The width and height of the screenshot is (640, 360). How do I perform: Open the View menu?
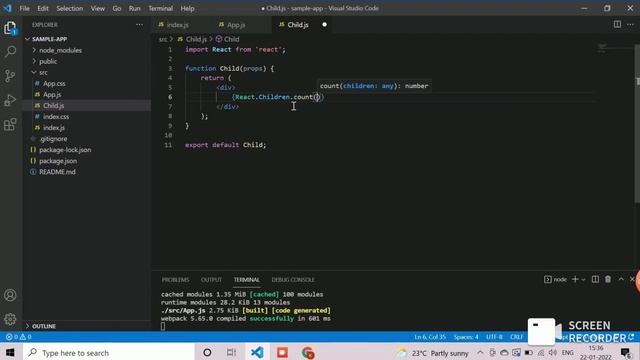[98, 8]
